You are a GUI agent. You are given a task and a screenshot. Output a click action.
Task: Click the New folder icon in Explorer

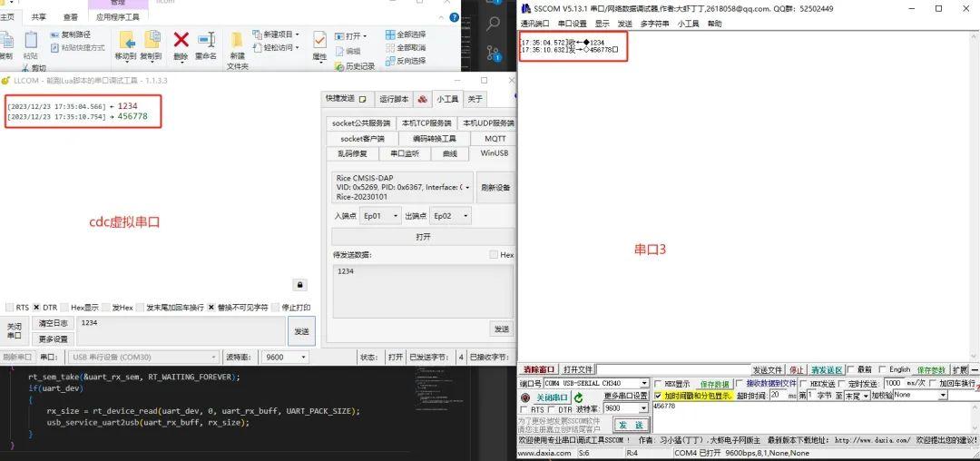click(237, 41)
